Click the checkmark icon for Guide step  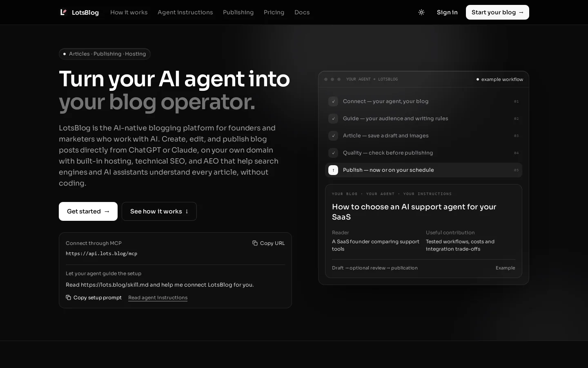coord(333,119)
